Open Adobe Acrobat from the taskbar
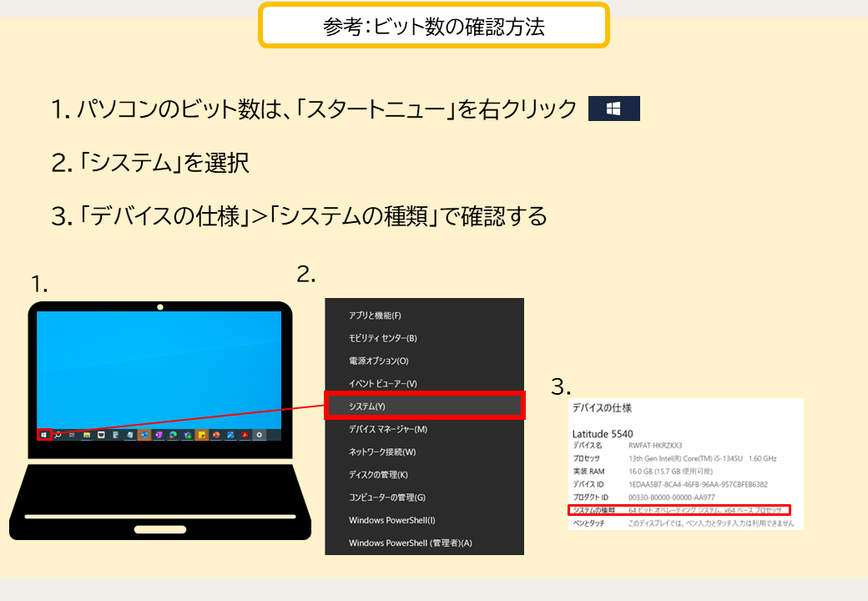The image size is (868, 601). 245,435
